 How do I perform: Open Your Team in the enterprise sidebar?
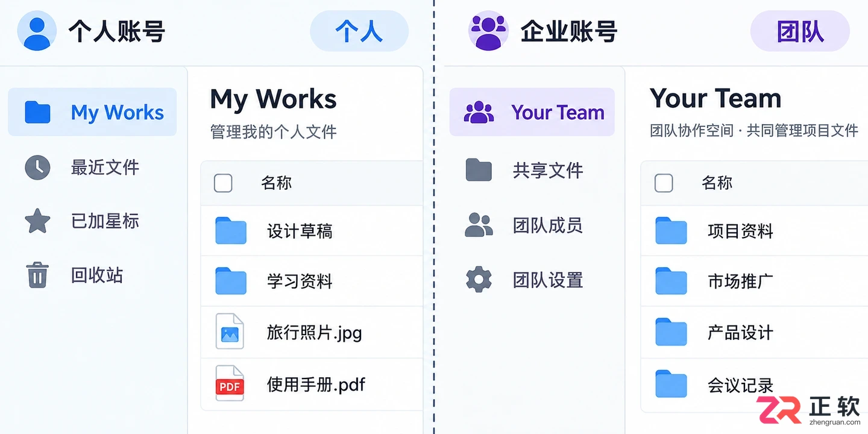[x=532, y=112]
